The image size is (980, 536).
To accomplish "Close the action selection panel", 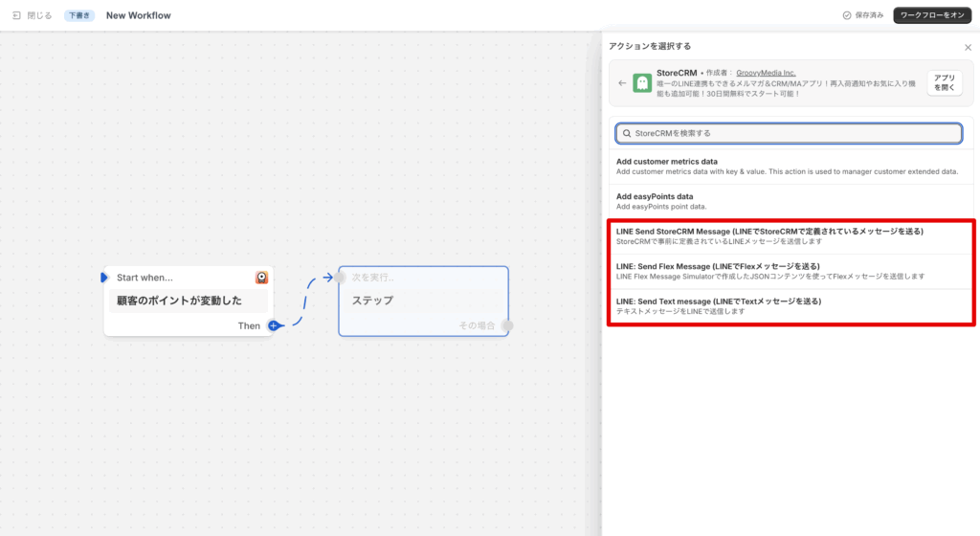I will (968, 48).
